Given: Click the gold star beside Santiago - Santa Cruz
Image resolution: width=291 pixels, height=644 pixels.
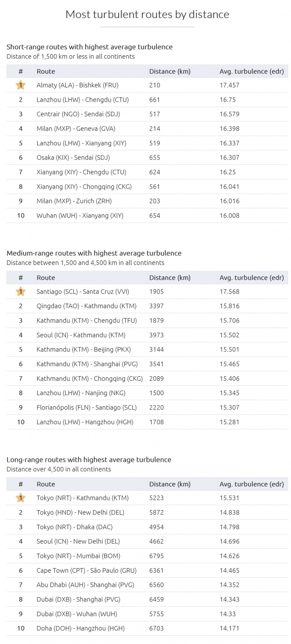Looking at the screenshot, I should pyautogui.click(x=20, y=292).
